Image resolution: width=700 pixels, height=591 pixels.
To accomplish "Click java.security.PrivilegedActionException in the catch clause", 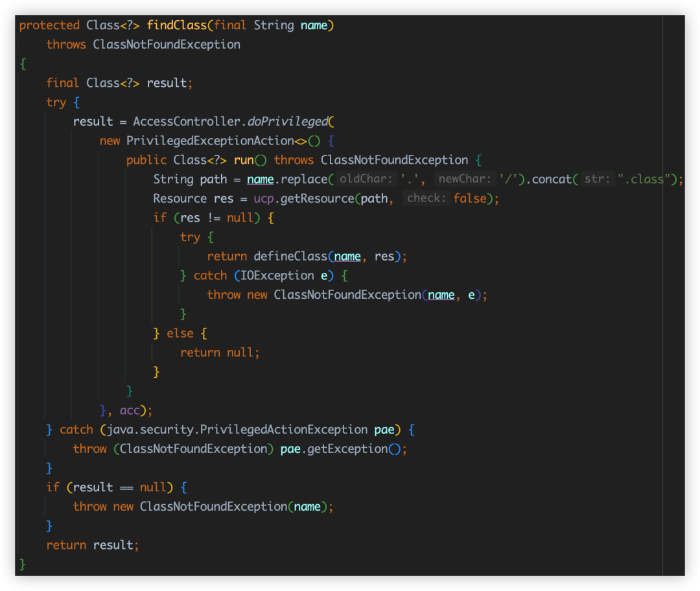I will coord(237,430).
